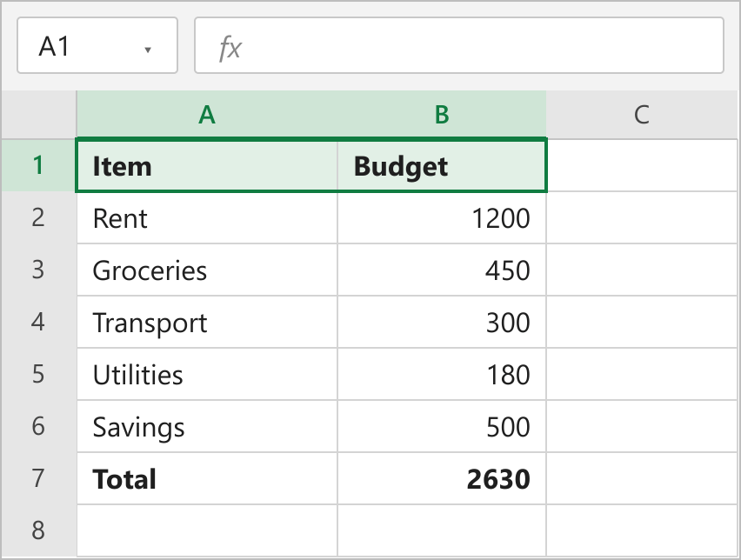Screen dimensions: 741x560
Task: Click empty cell A8
Action: 207,530
